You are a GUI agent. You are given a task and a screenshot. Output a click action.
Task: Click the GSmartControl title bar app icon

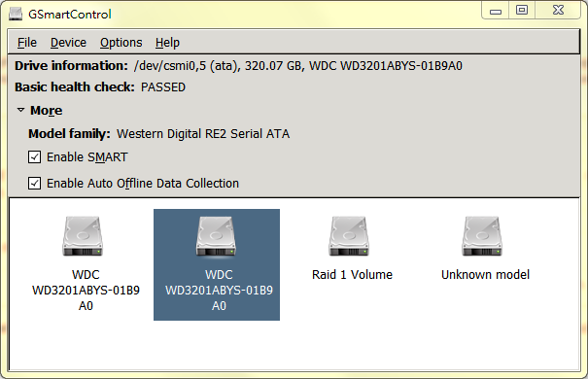(16, 14)
